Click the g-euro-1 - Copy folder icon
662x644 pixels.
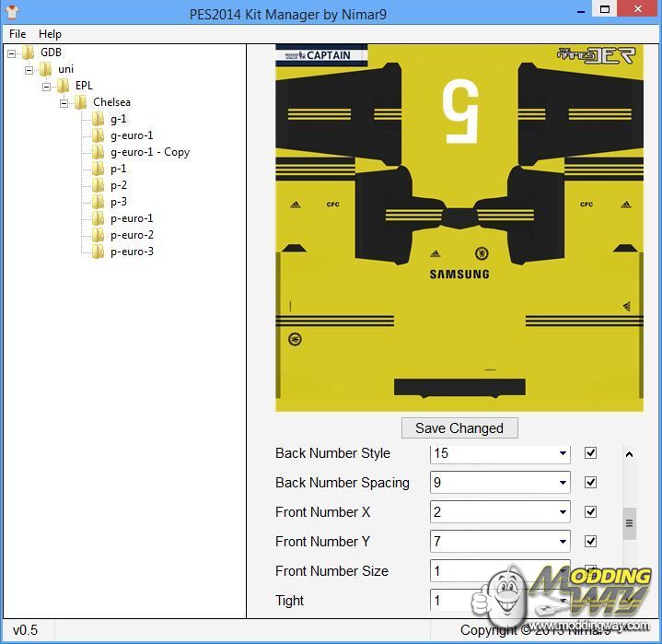coord(99,152)
